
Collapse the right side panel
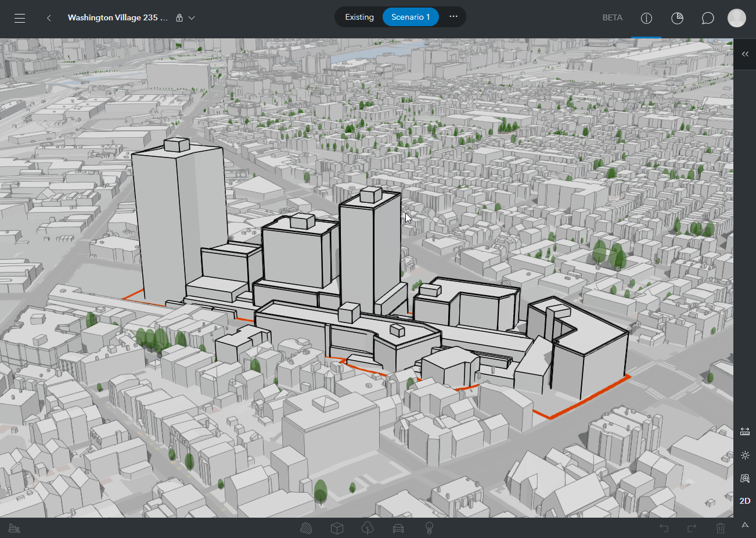click(745, 54)
